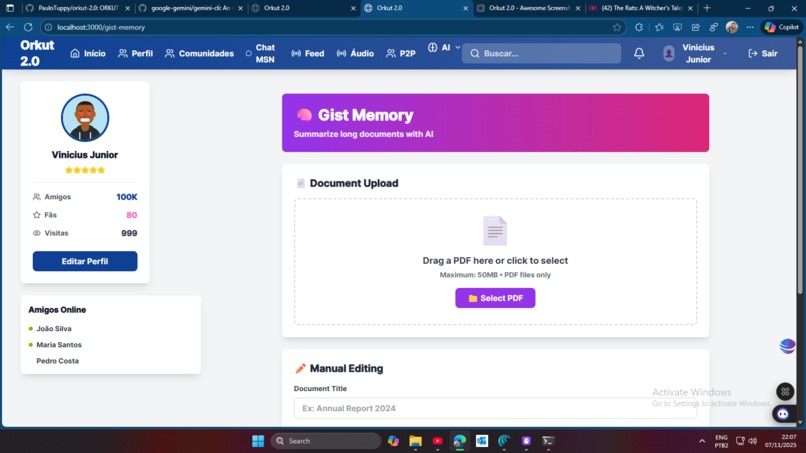Open Comunidades in the navbar

point(199,53)
